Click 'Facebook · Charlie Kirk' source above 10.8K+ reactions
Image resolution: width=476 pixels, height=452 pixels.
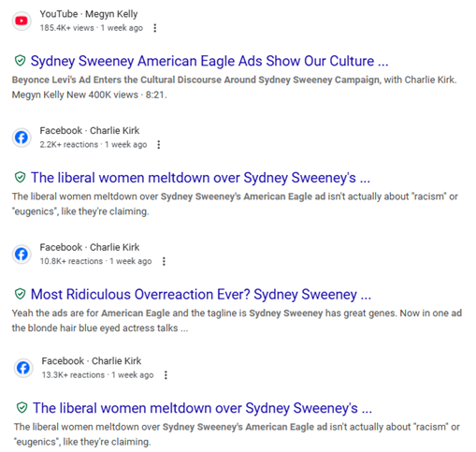click(x=90, y=247)
